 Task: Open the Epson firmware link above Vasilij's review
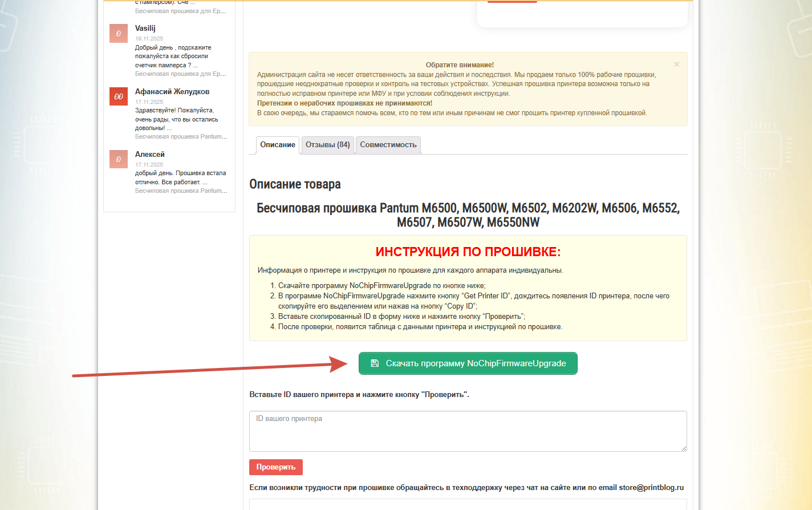click(180, 11)
